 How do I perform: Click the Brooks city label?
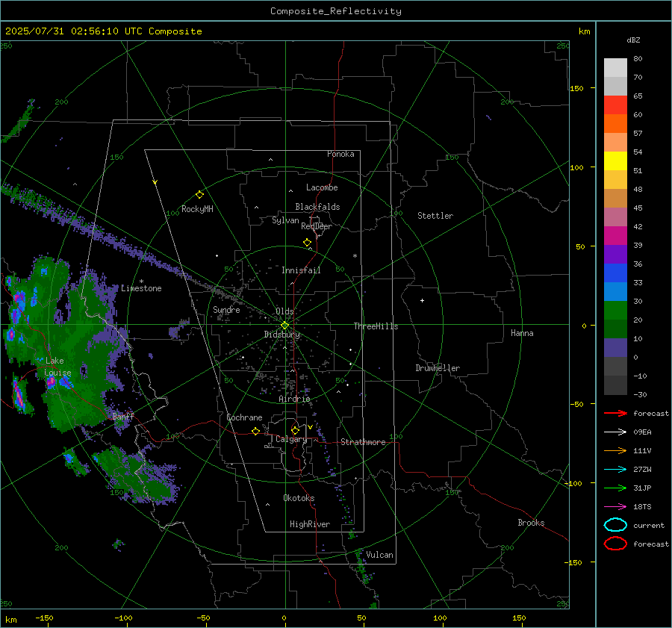pyautogui.click(x=531, y=523)
